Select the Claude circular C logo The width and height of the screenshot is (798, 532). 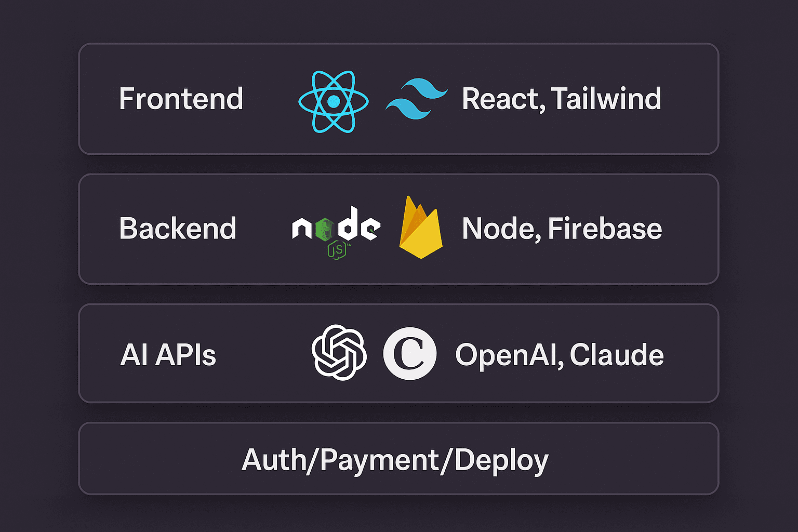point(410,353)
